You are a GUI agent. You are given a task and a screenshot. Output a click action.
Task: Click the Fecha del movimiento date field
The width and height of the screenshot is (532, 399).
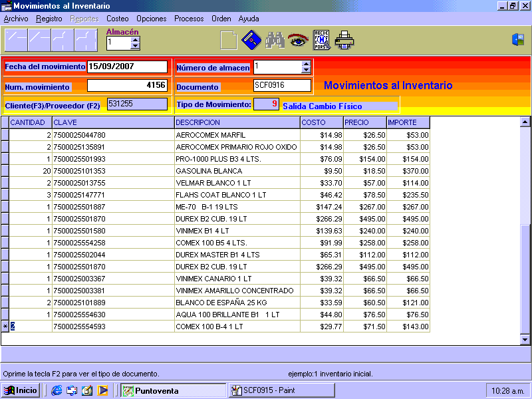coord(127,66)
